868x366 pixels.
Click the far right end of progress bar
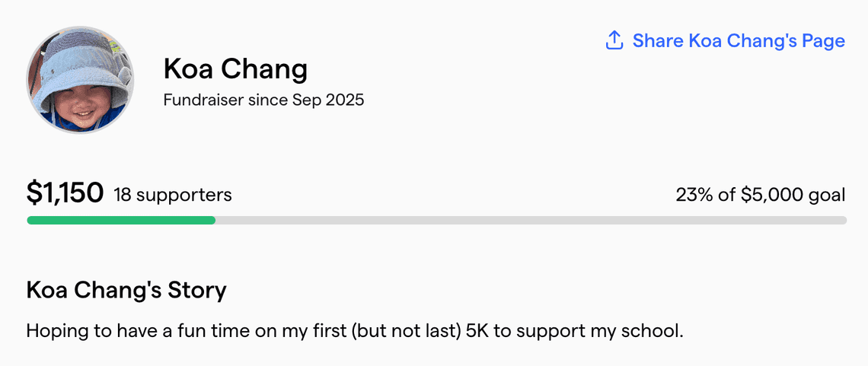(x=843, y=221)
